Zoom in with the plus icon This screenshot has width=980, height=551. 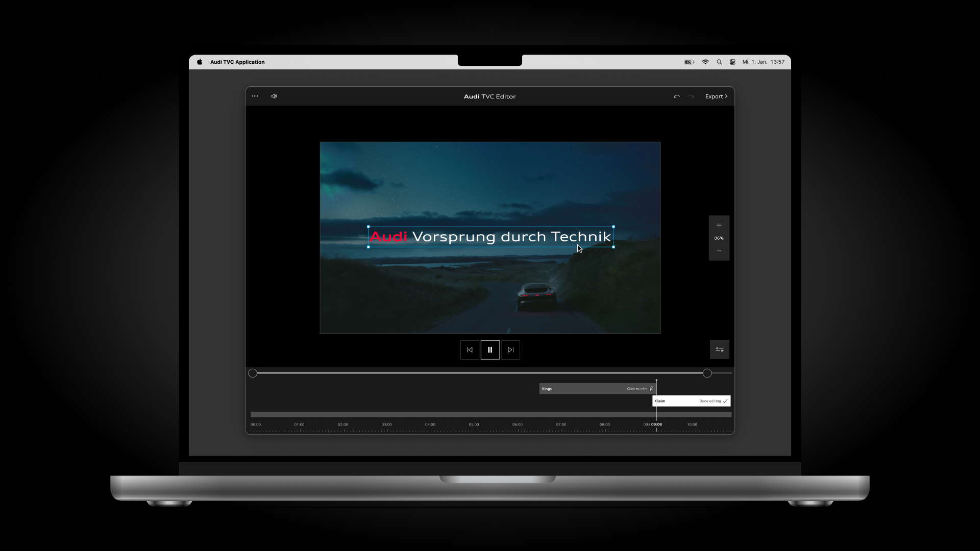(719, 225)
